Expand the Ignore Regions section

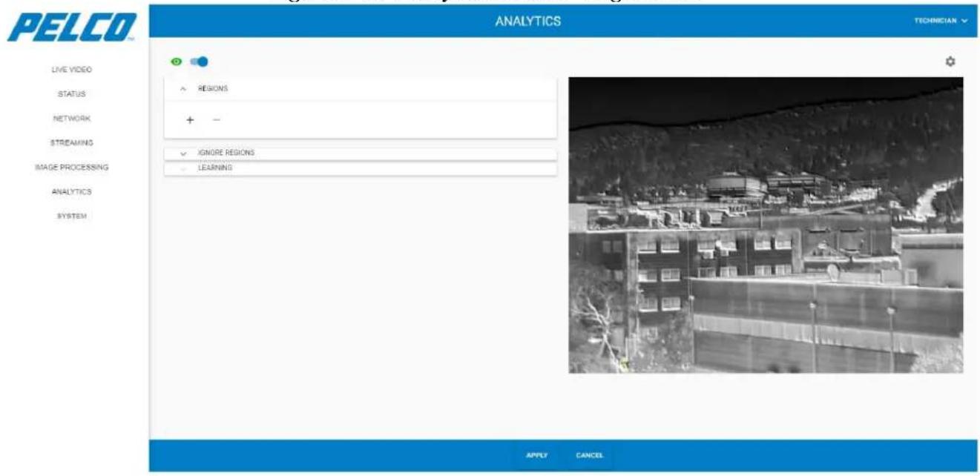tap(360, 153)
